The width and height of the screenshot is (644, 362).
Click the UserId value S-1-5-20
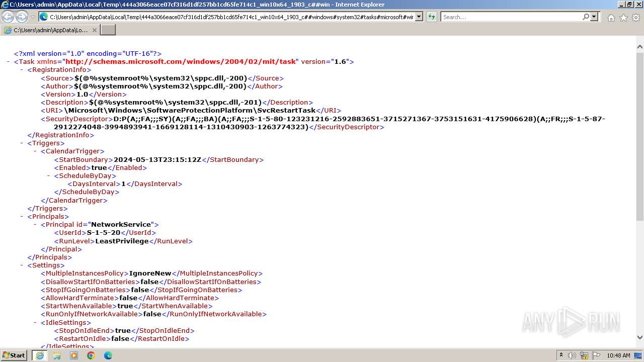coord(104,233)
